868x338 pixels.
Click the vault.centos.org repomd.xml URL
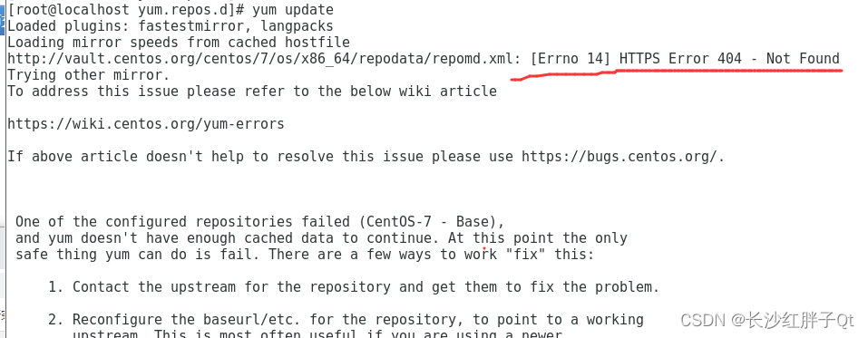coord(260,59)
